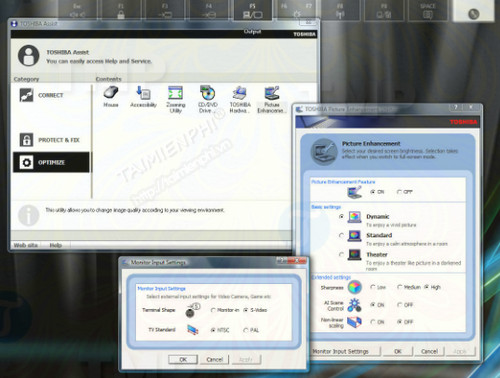Set Sharpness to Medium
500x378 pixels.
click(399, 287)
